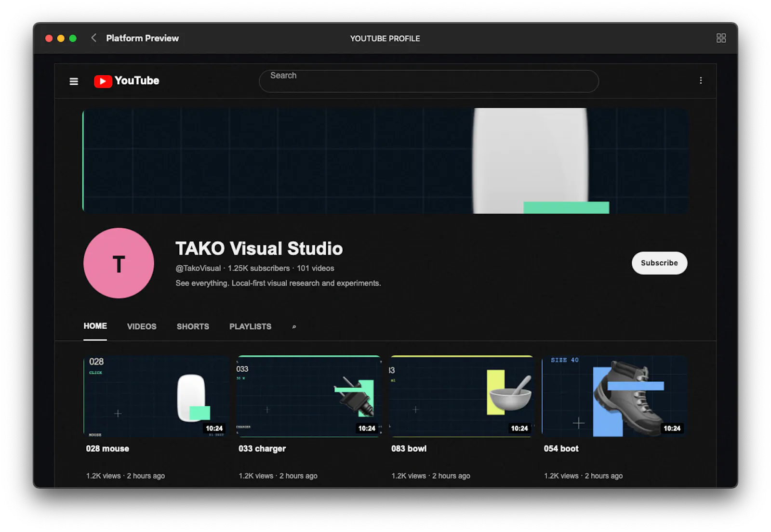Image resolution: width=771 pixels, height=532 pixels.
Task: Click the '054 boot' video title
Action: tap(561, 449)
